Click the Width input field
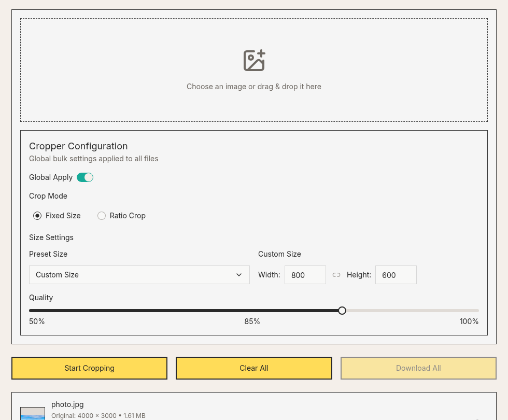This screenshot has width=508, height=420. [305, 275]
